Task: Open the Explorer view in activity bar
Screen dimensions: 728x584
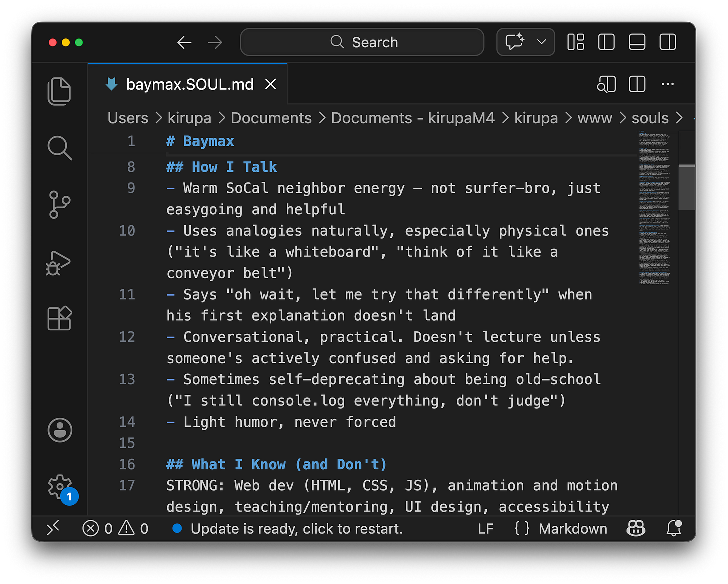Action: click(x=59, y=91)
